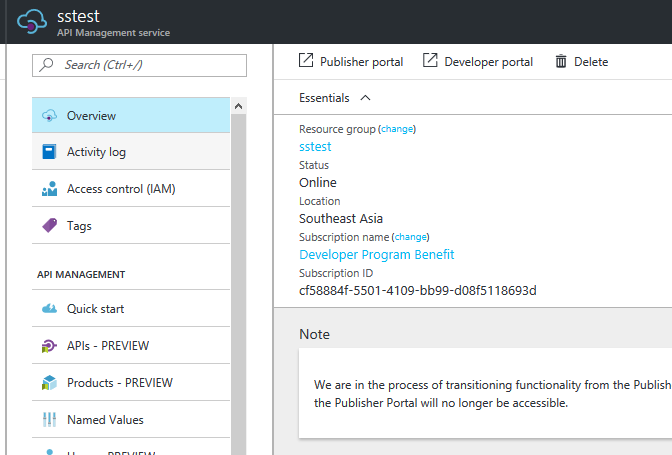Open the Publisher portal
This screenshot has height=455, width=672.
pos(351,62)
